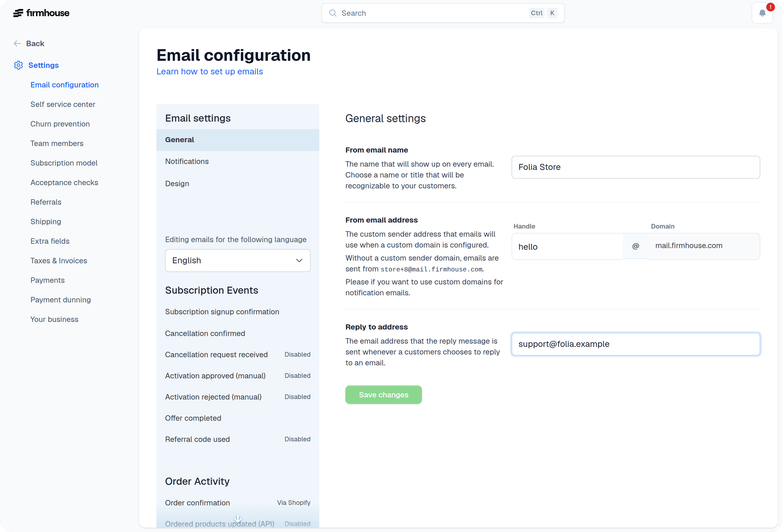
Task: Open Churn prevention settings
Action: [60, 124]
